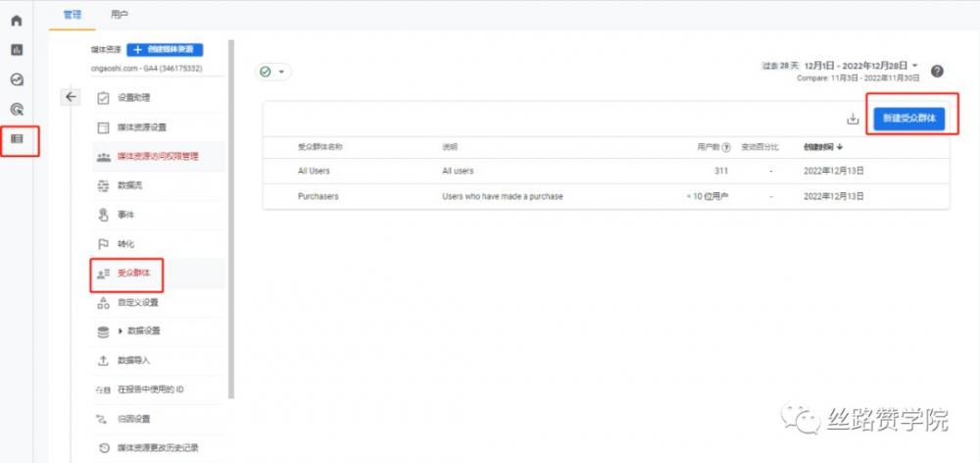Image resolution: width=980 pixels, height=463 pixels.
Task: Open the date range dropdown arrow
Action: [x=915, y=65]
